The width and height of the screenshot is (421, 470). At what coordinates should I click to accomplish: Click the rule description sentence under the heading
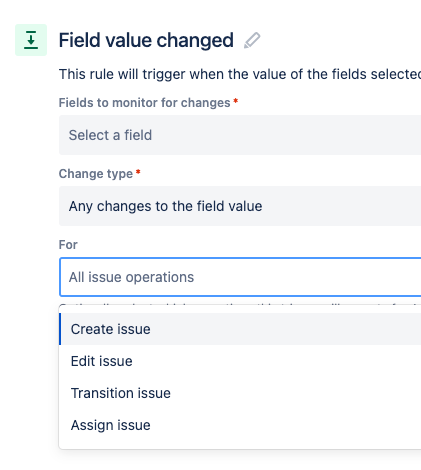(x=240, y=74)
